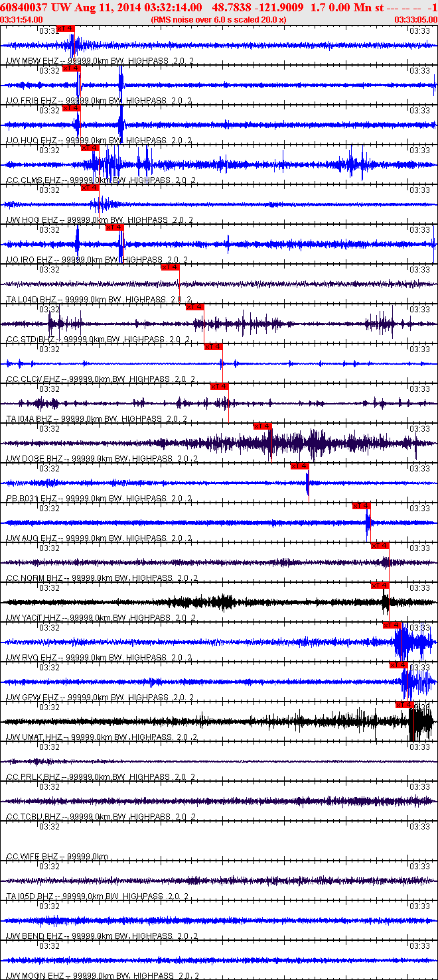Select the TA I04A BHZ station label
This screenshot has width=438, height=980.
click(98, 418)
